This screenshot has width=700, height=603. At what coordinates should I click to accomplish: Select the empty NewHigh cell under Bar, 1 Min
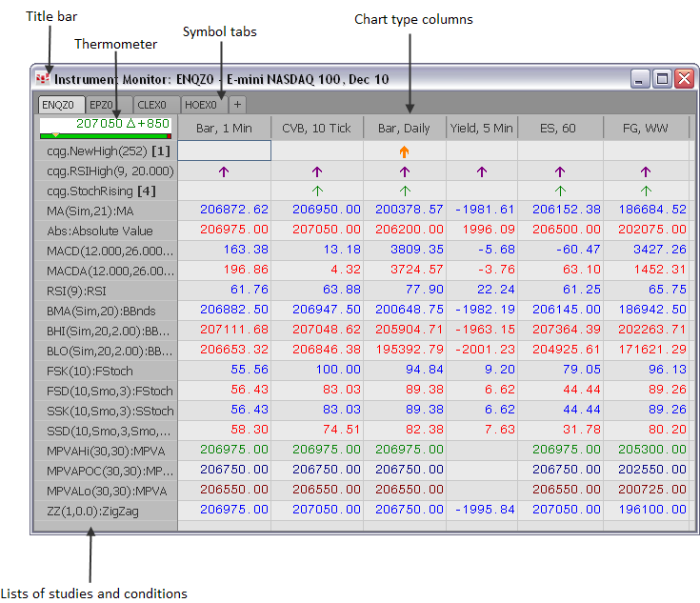click(224, 151)
